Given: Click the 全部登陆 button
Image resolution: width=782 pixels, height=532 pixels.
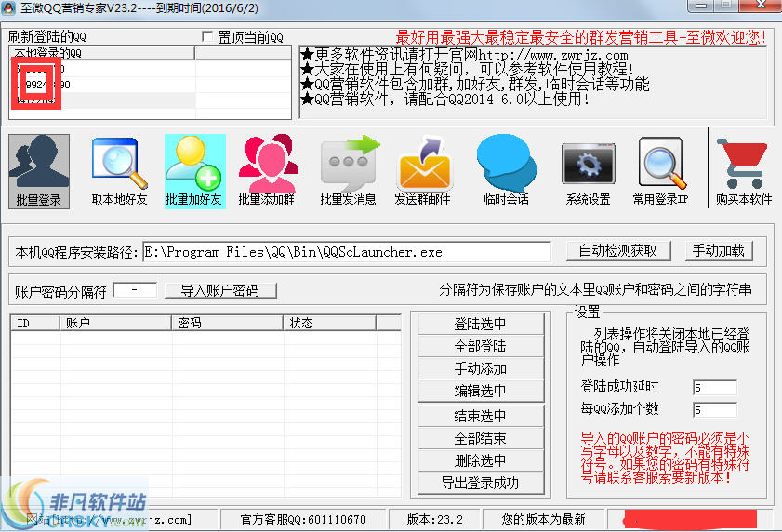Looking at the screenshot, I should pyautogui.click(x=481, y=346).
